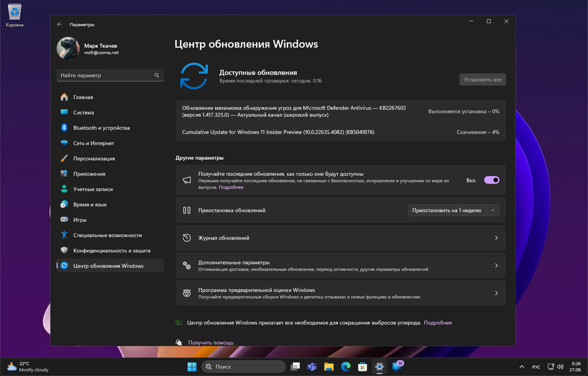Click the paintbrush 'Персонализация' icon
The height and width of the screenshot is (376, 588).
tap(64, 158)
